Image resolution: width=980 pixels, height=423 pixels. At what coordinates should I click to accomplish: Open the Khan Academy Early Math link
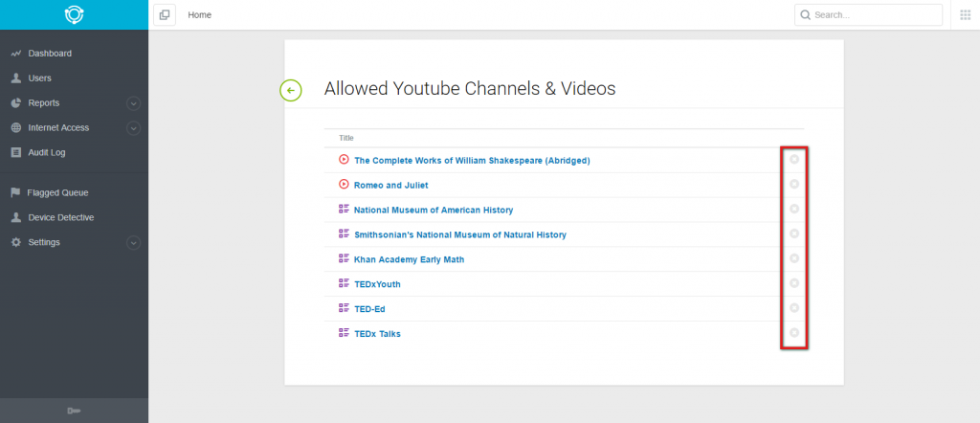tap(410, 259)
